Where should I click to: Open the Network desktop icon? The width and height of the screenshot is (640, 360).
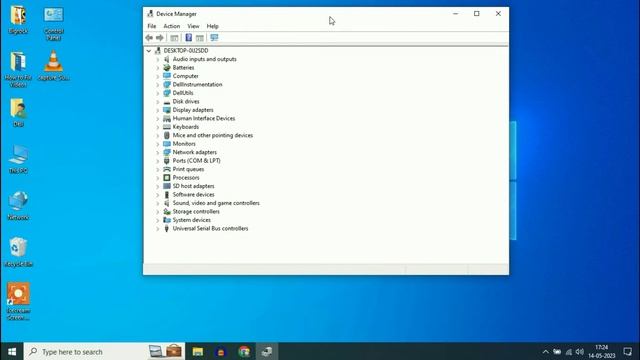tap(18, 205)
